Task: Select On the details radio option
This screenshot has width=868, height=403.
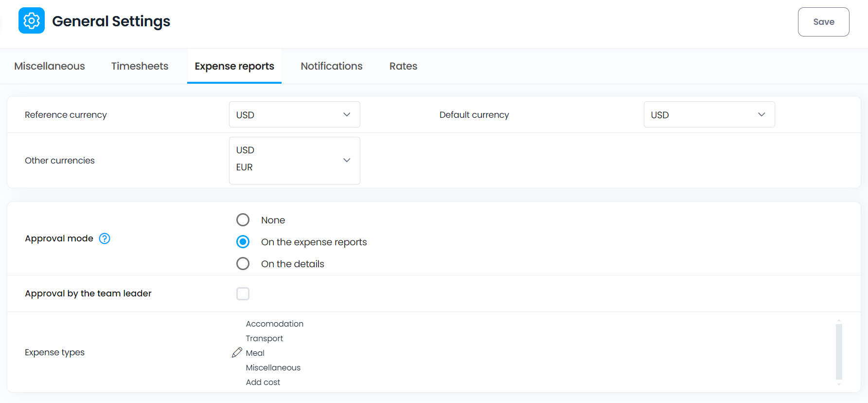Action: 243,264
